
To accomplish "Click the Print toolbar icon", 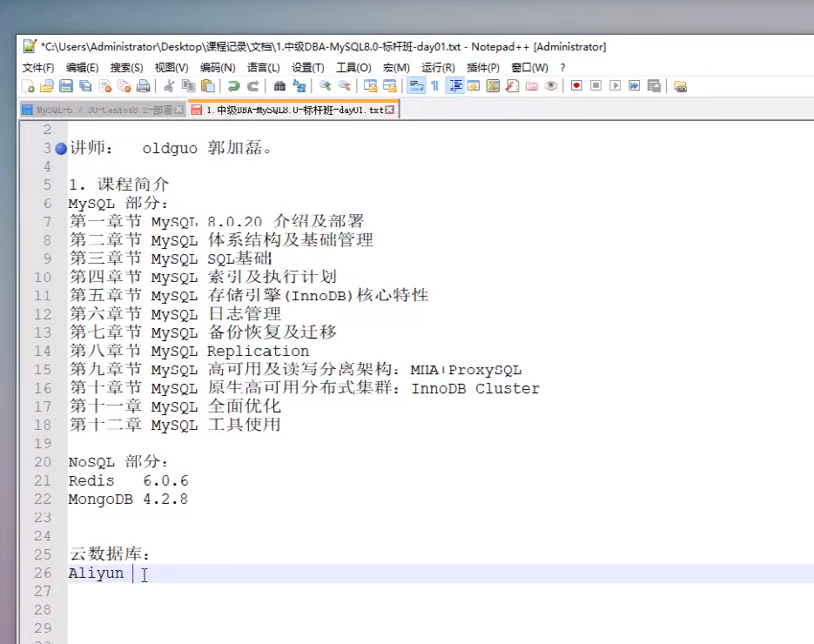I will click(144, 86).
